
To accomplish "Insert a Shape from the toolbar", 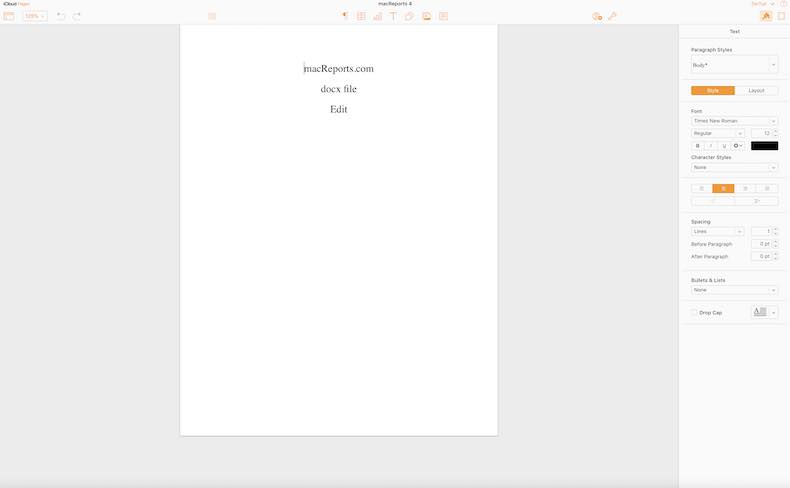I will pyautogui.click(x=409, y=16).
